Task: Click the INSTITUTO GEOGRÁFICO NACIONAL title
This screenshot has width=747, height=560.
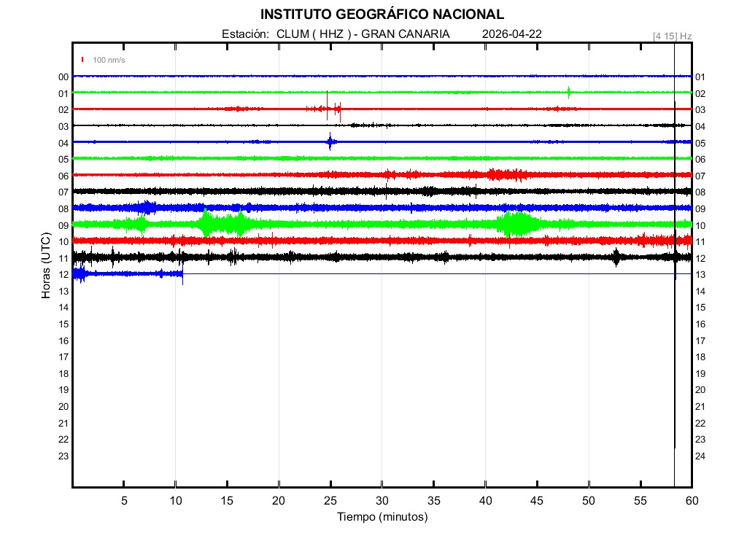Action: 382,15
